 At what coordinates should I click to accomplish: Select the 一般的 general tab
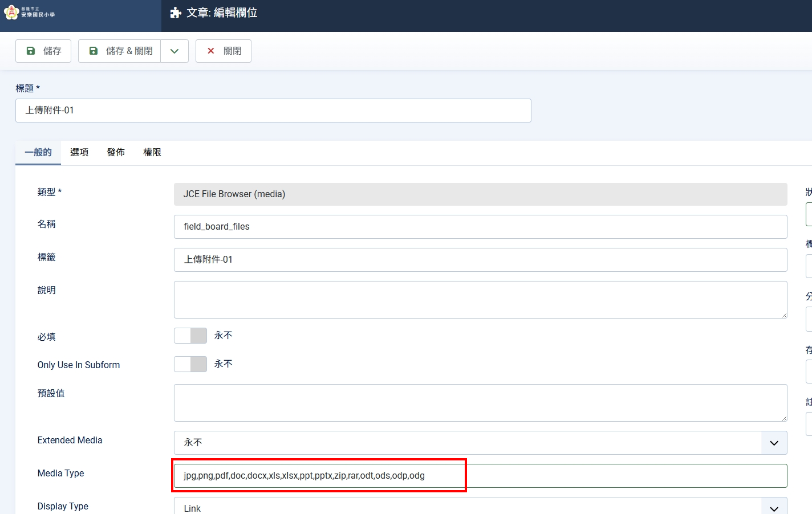point(38,152)
